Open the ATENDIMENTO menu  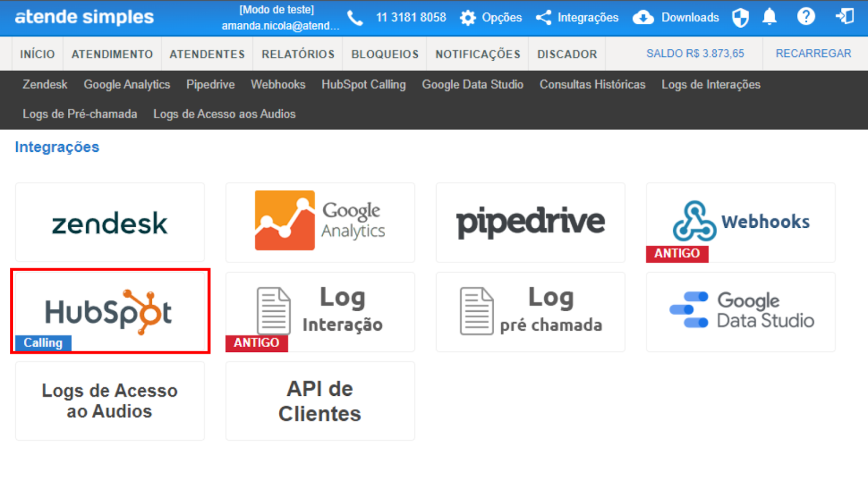pos(112,54)
